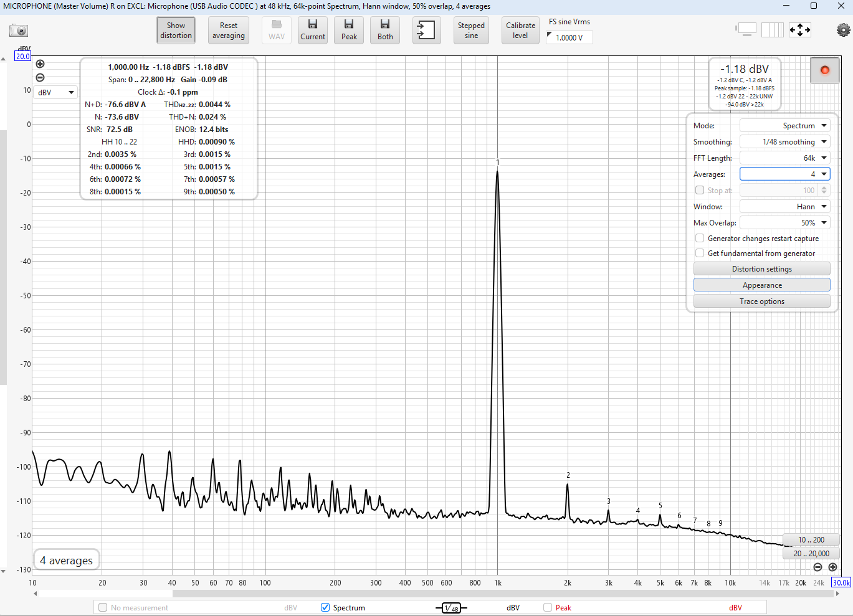
Task: Zoom out horizontal axis minus icon
Action: coord(817,567)
